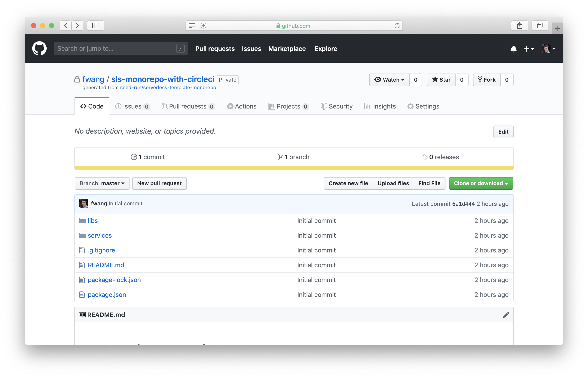Open the Watch subscription dropdown
This screenshot has height=378, width=588.
coord(389,80)
